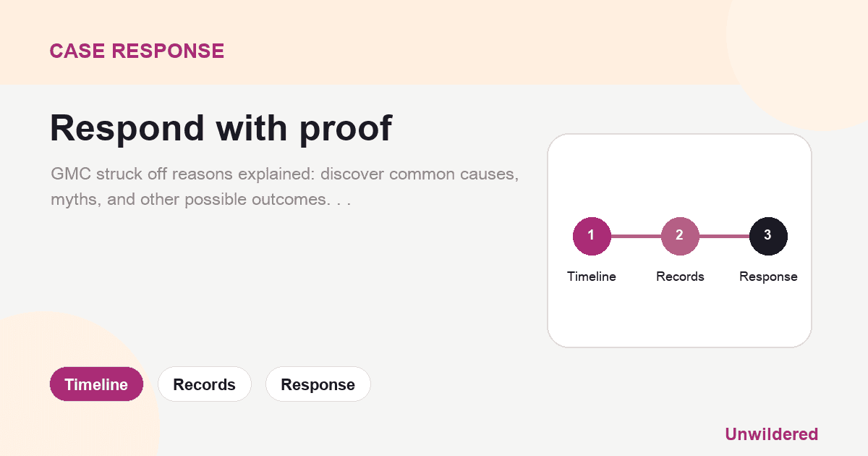This screenshot has height=456, width=868.
Task: Click the magenta step 1 circle
Action: coord(592,236)
